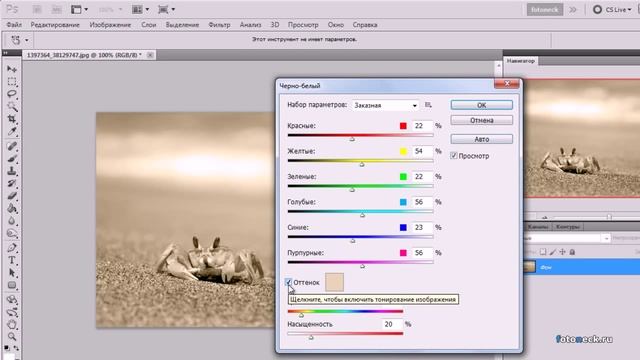
Task: Click the OK button
Action: [x=482, y=105]
